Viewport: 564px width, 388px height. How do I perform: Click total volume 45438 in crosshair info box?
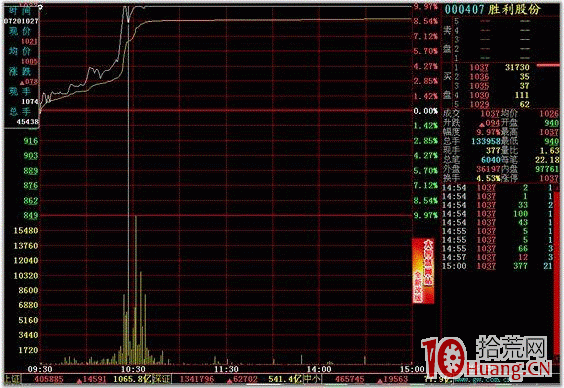(27, 122)
